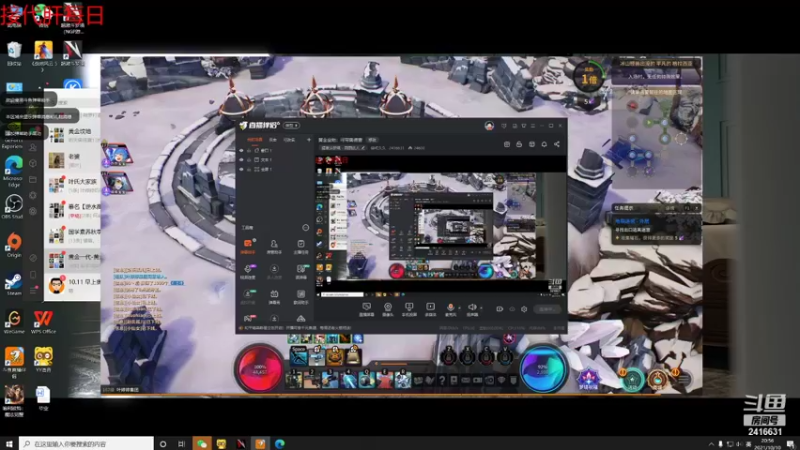Select the 文本 1 source row
This screenshot has height=450, width=800.
pos(276,160)
